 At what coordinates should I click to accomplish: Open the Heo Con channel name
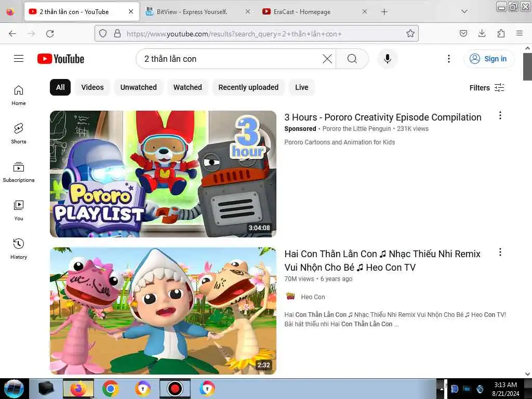313,297
